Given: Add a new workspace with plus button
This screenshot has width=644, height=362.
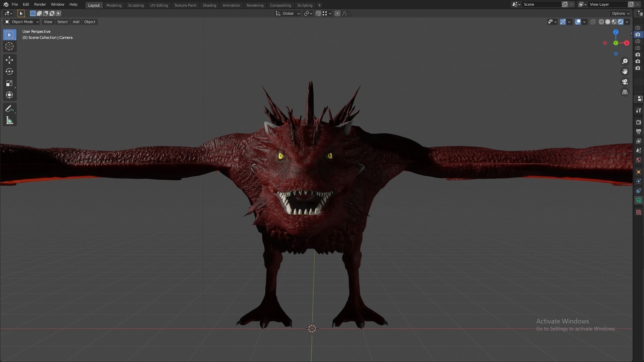Looking at the screenshot, I should click(x=319, y=5).
